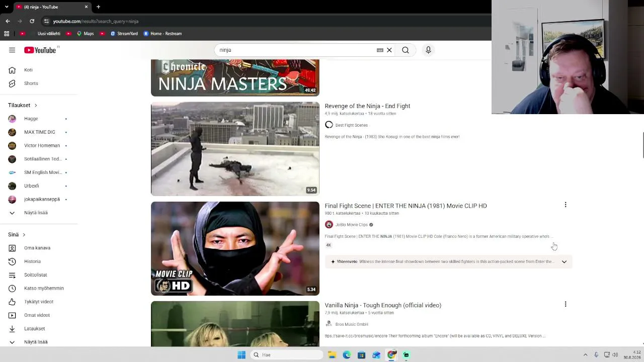The width and height of the screenshot is (644, 362).
Task: Open more options for Vanilla Ninja video
Action: coord(566,304)
